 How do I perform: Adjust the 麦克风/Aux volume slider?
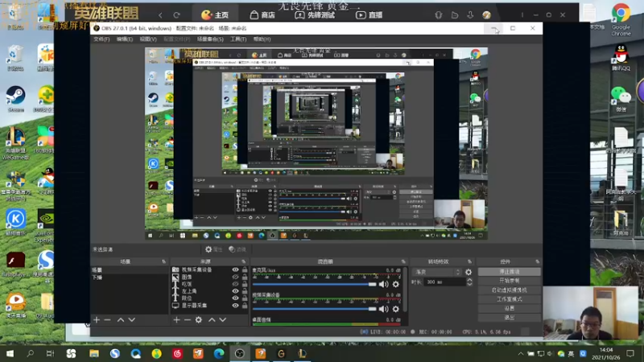point(315,284)
